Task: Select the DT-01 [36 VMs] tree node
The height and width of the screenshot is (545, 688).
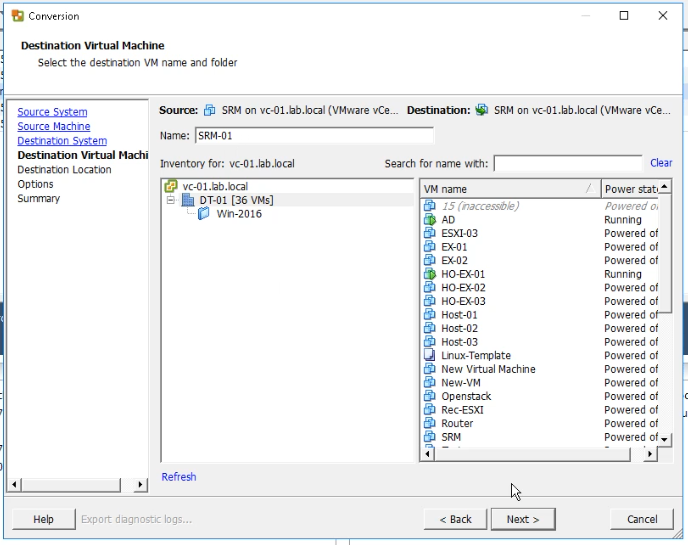Action: 236,200
